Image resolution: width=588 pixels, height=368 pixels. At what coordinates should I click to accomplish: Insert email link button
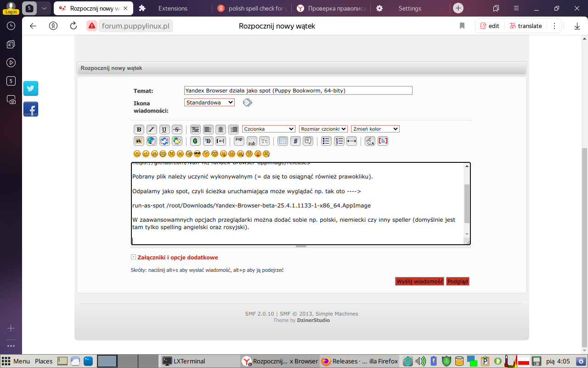[164, 141]
